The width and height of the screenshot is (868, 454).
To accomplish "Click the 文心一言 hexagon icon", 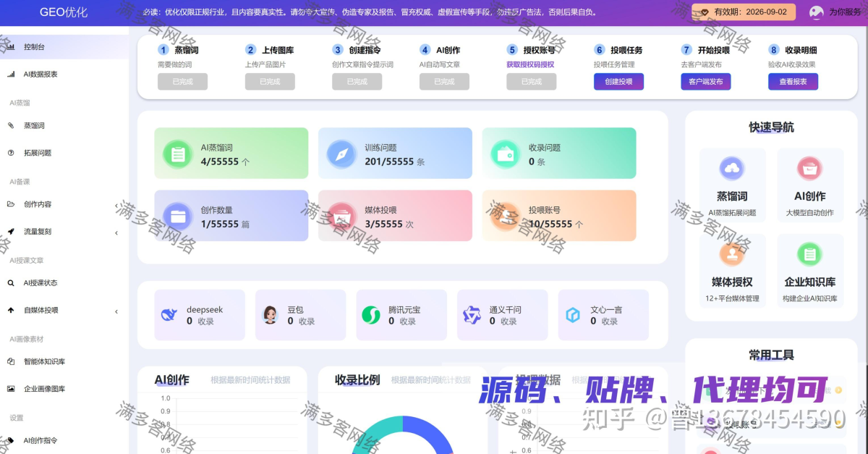I will click(x=573, y=315).
